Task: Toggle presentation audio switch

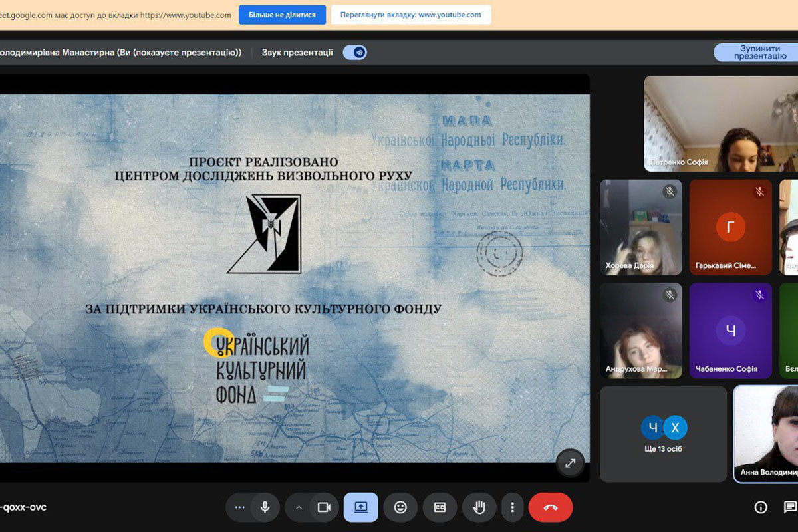Action: tap(355, 52)
